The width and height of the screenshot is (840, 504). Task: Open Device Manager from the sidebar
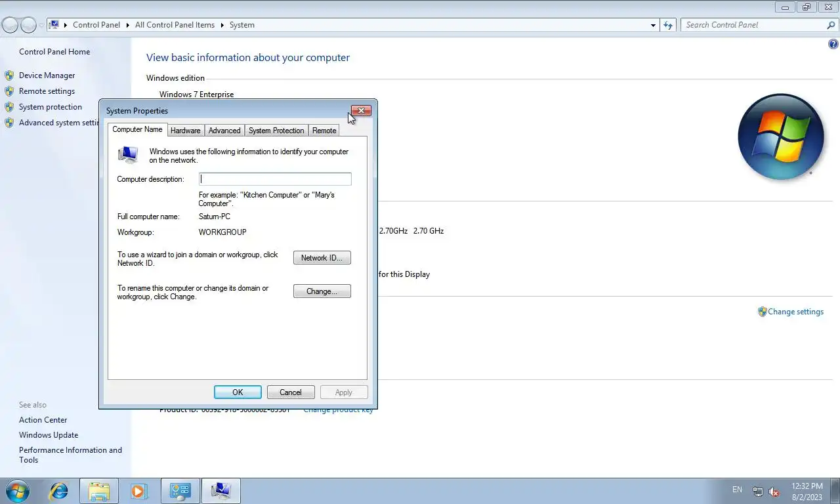pyautogui.click(x=47, y=75)
